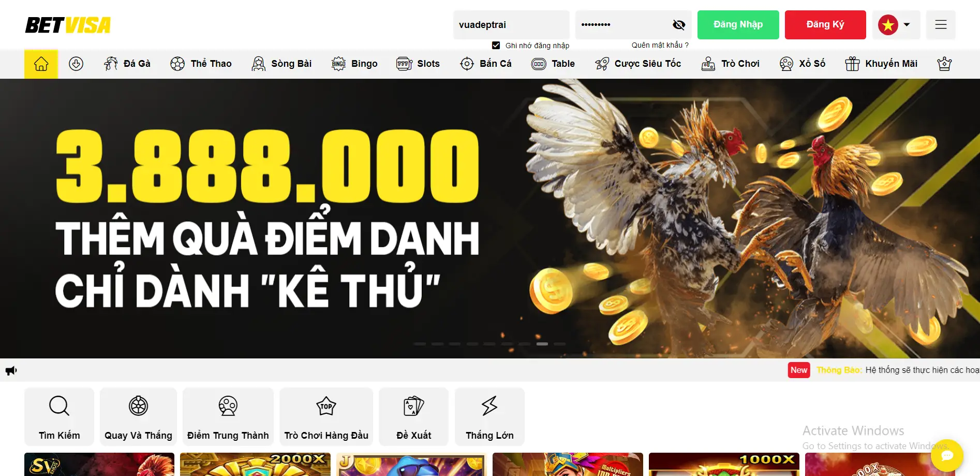Click the yellow home icon
The image size is (980, 476).
pos(41,64)
